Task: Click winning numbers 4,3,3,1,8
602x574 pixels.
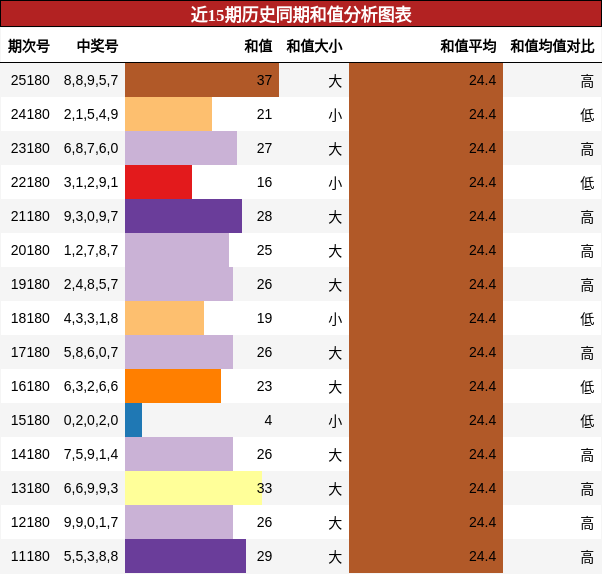Action: pos(91,318)
